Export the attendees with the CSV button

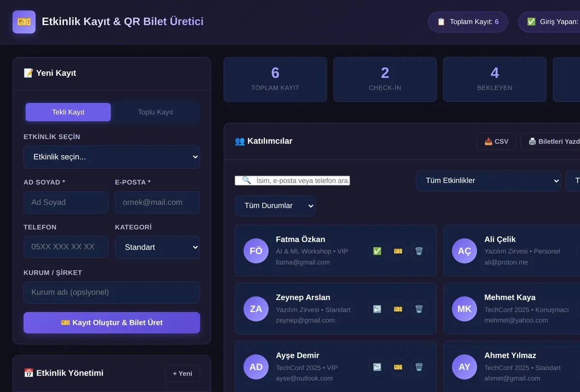pos(496,141)
